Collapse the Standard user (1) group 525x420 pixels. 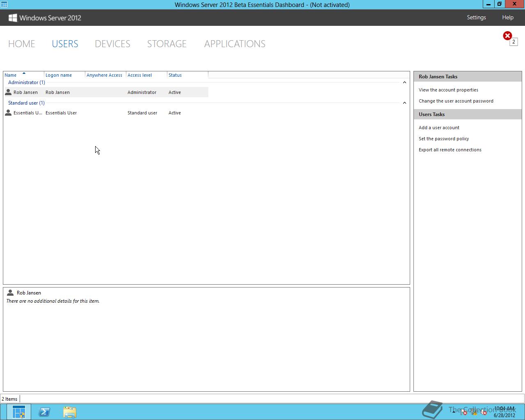pyautogui.click(x=404, y=103)
